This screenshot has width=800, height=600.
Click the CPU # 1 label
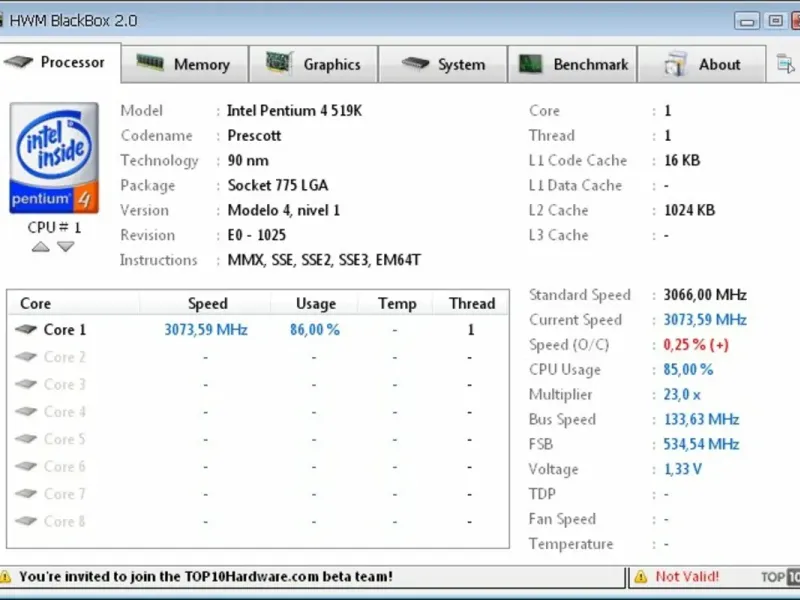54,228
